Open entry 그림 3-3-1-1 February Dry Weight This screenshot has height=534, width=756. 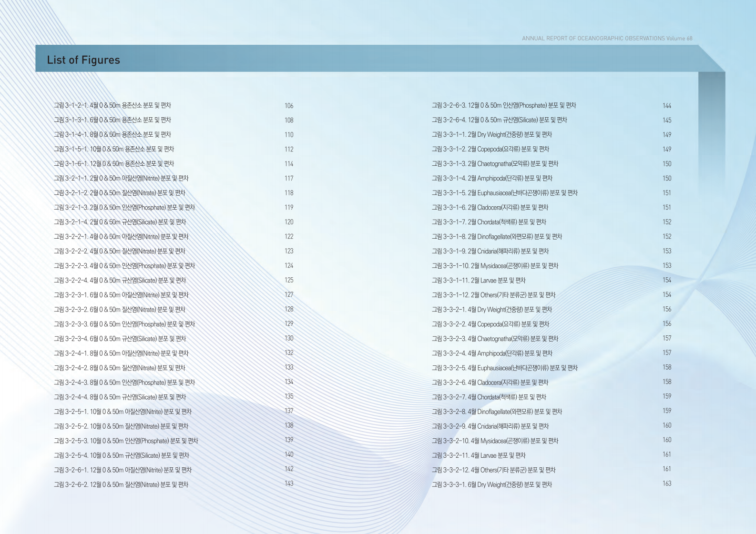[491, 135]
